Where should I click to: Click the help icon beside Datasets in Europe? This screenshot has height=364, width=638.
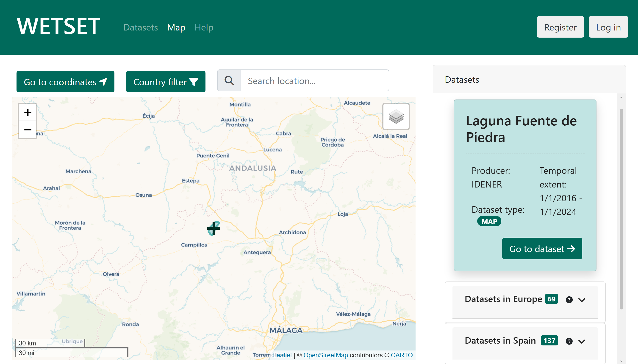[x=569, y=300]
